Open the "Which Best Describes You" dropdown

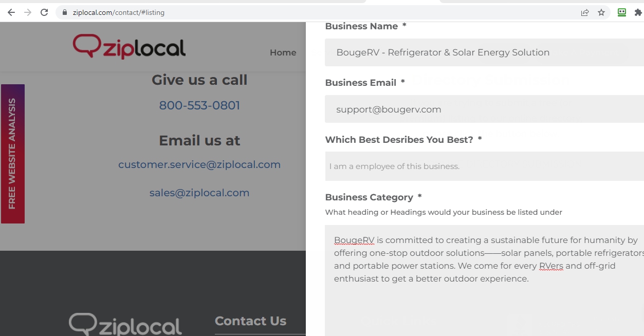click(x=483, y=166)
